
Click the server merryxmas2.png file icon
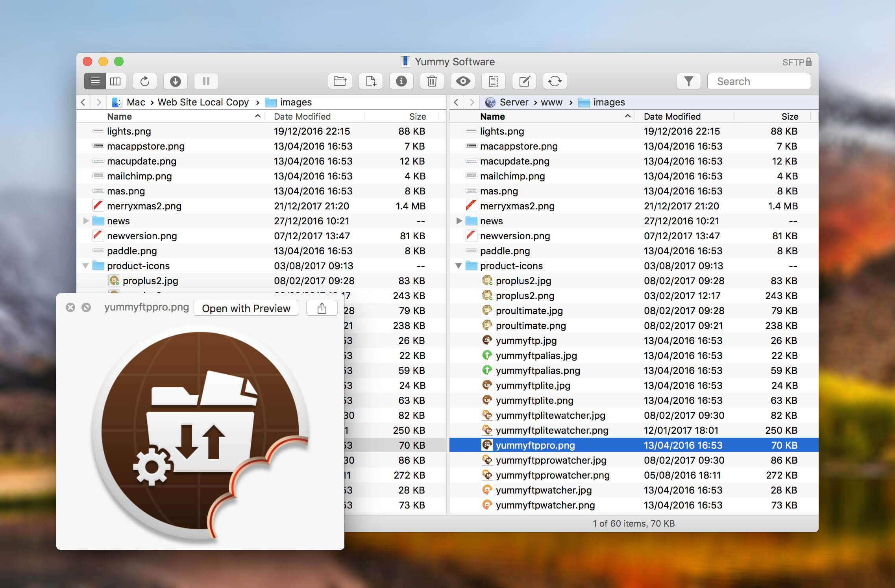coord(471,205)
